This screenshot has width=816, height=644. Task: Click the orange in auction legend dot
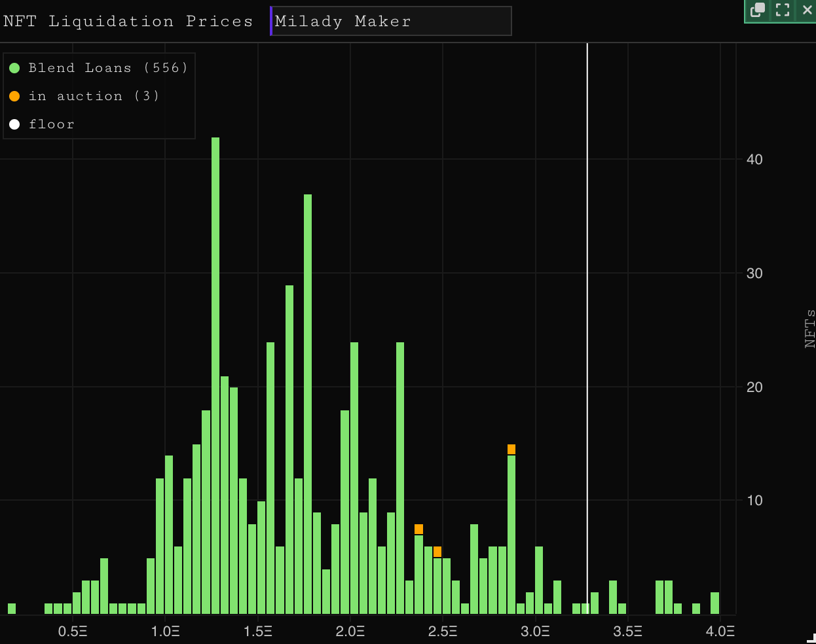(x=14, y=96)
